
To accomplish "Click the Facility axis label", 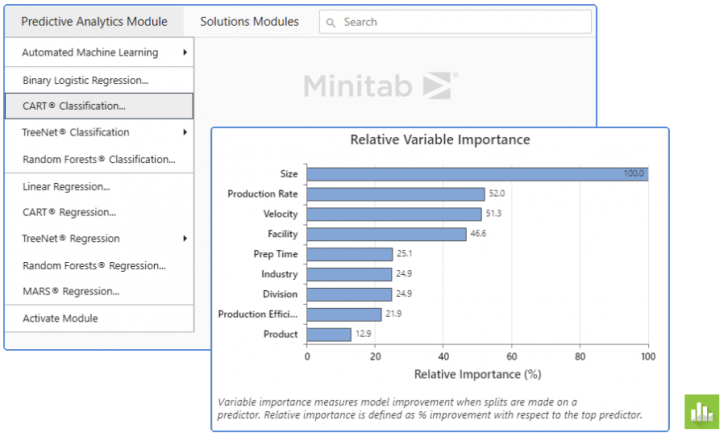I will (x=283, y=234).
